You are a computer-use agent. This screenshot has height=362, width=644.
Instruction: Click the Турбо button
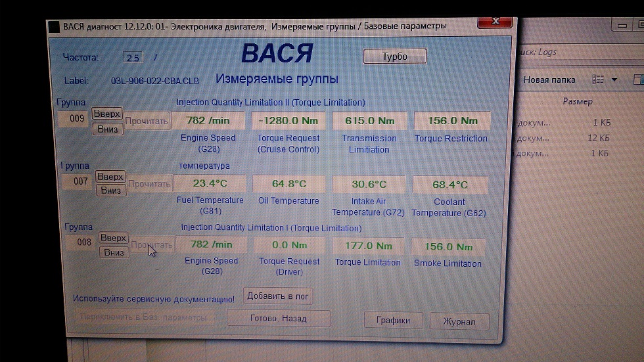coord(394,57)
